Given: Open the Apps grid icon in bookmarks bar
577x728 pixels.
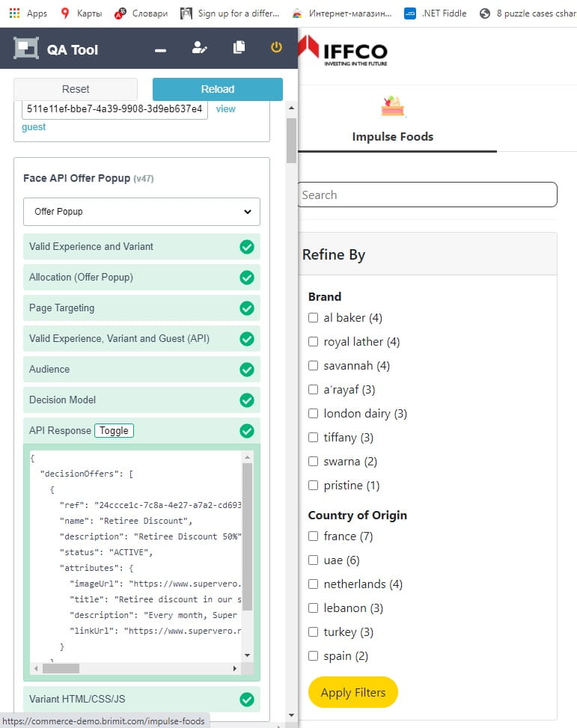Looking at the screenshot, I should click(x=14, y=13).
